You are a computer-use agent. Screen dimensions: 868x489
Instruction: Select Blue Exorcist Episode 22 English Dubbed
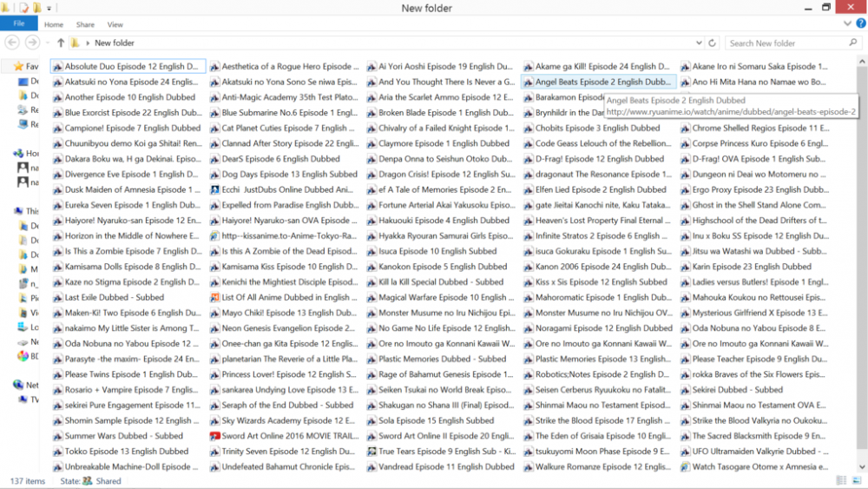[x=134, y=113]
